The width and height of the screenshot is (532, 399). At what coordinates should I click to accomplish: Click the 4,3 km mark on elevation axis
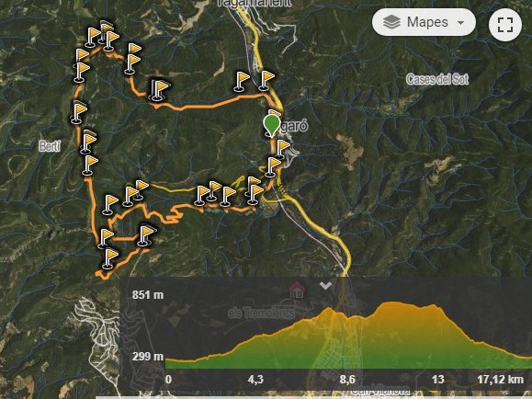click(255, 380)
